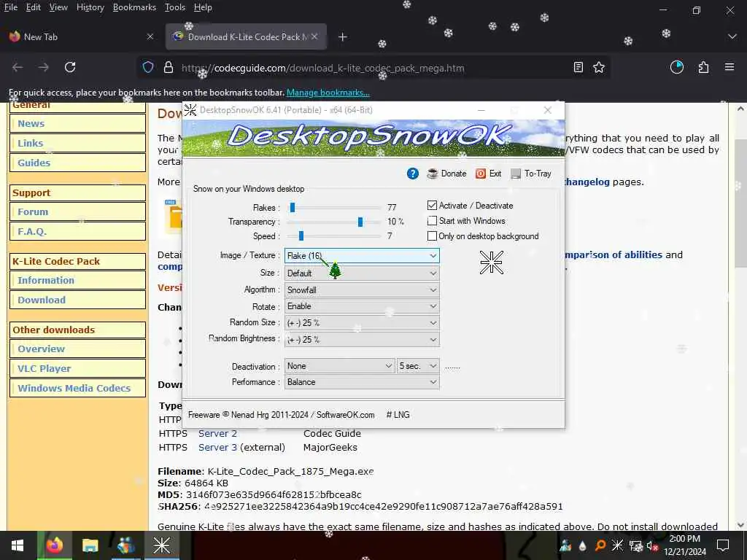Open the Server 2 download link
Viewport: 747px width, 560px height.
click(x=217, y=434)
